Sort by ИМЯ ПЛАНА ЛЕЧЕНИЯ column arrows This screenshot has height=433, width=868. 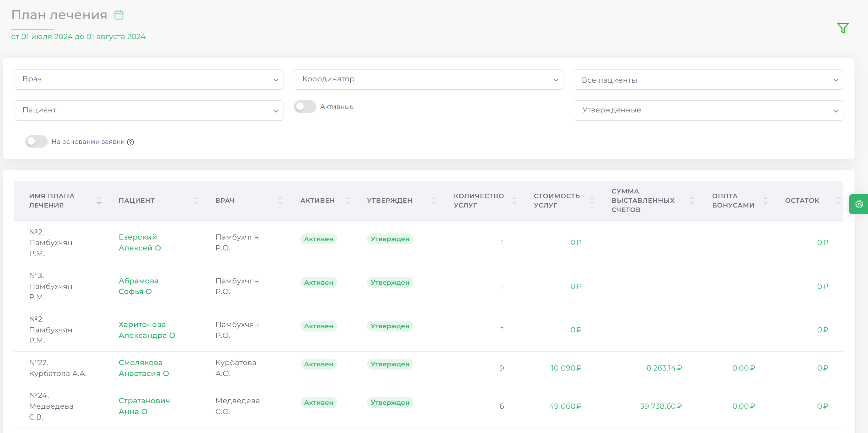coord(99,201)
